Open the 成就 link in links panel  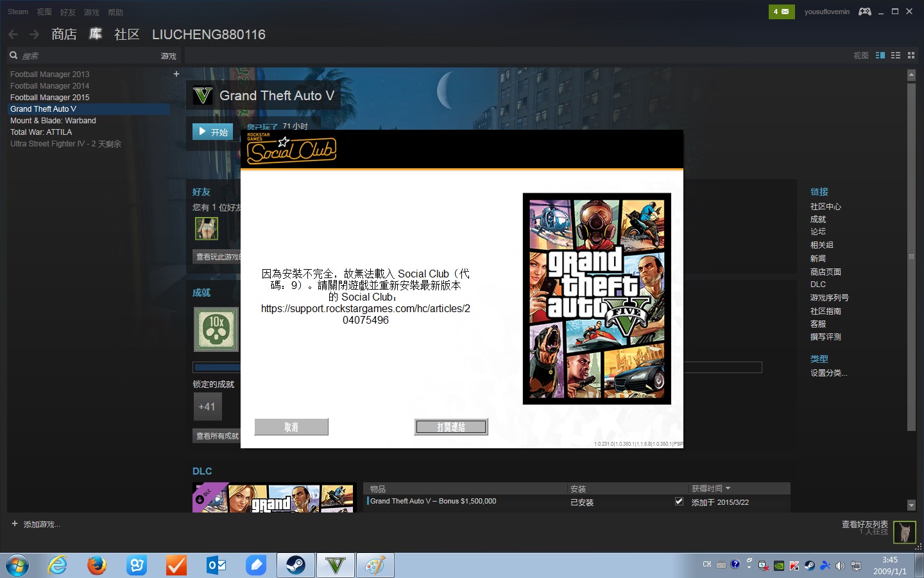point(818,220)
